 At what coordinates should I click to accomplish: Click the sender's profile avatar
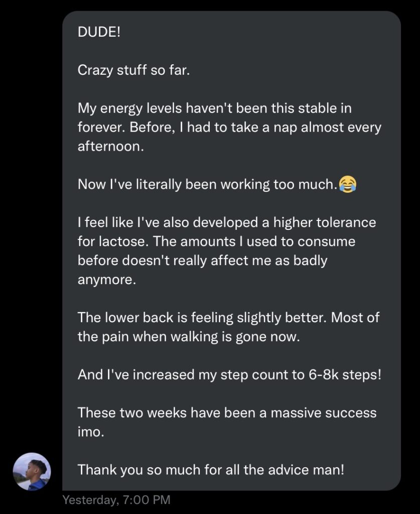pyautogui.click(x=32, y=471)
